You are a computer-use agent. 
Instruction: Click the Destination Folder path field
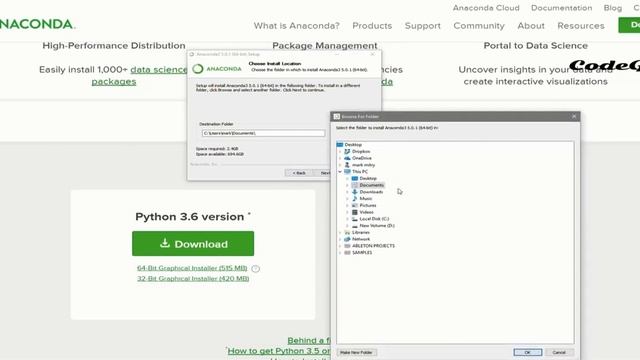coord(263,133)
